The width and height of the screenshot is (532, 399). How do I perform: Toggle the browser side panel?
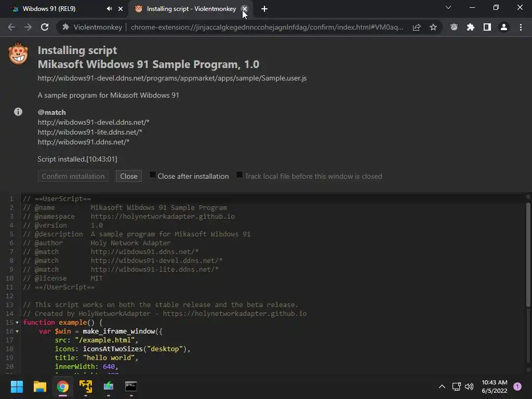(487, 27)
